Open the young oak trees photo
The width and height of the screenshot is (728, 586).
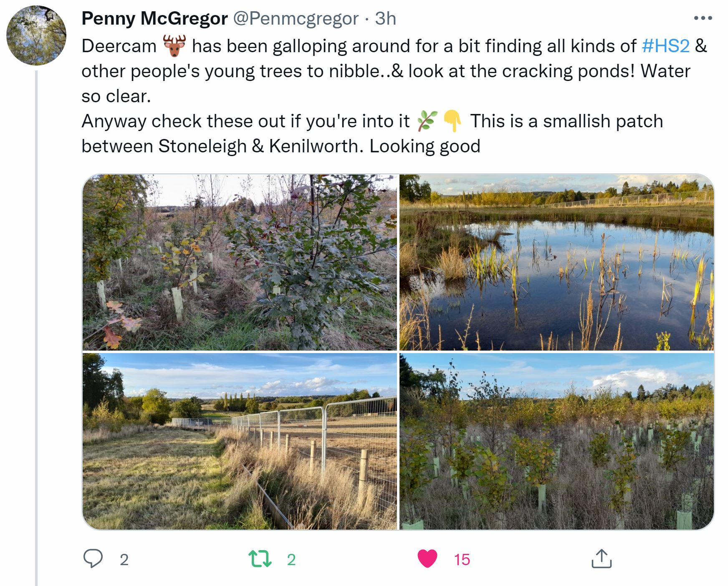coord(240,262)
